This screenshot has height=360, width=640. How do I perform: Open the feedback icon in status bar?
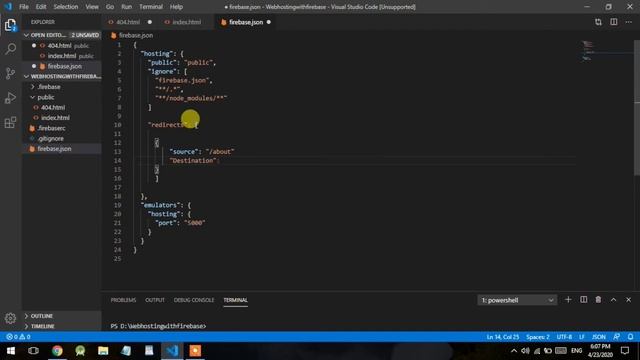(616, 337)
